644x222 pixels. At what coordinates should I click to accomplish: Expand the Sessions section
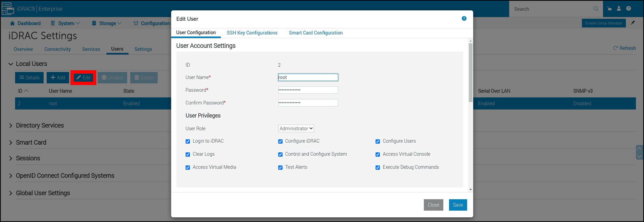[11, 158]
